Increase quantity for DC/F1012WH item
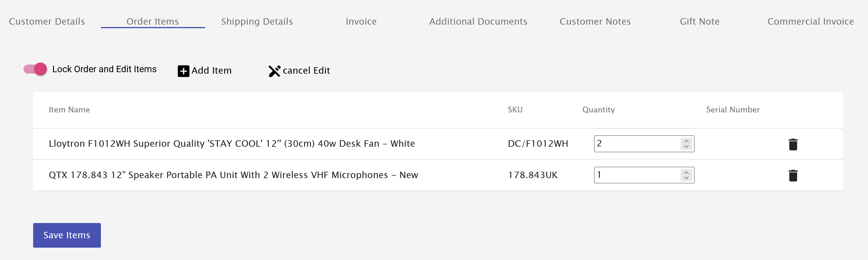 point(686,141)
